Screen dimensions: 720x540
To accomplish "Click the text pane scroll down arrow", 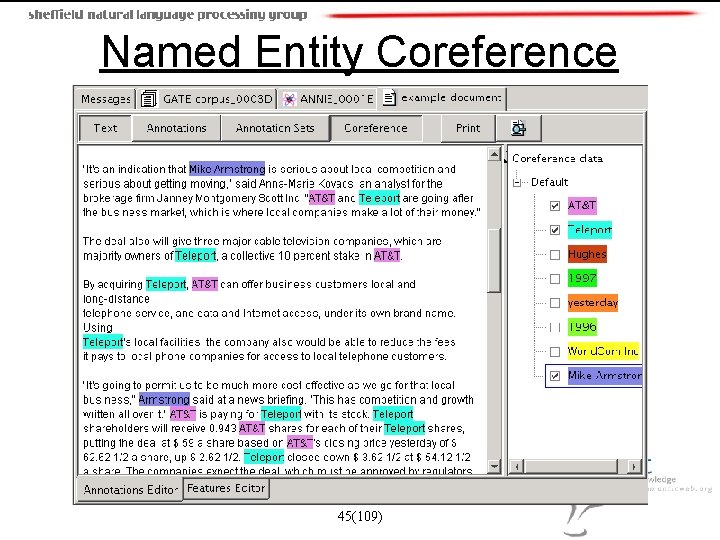I will tap(494, 467).
